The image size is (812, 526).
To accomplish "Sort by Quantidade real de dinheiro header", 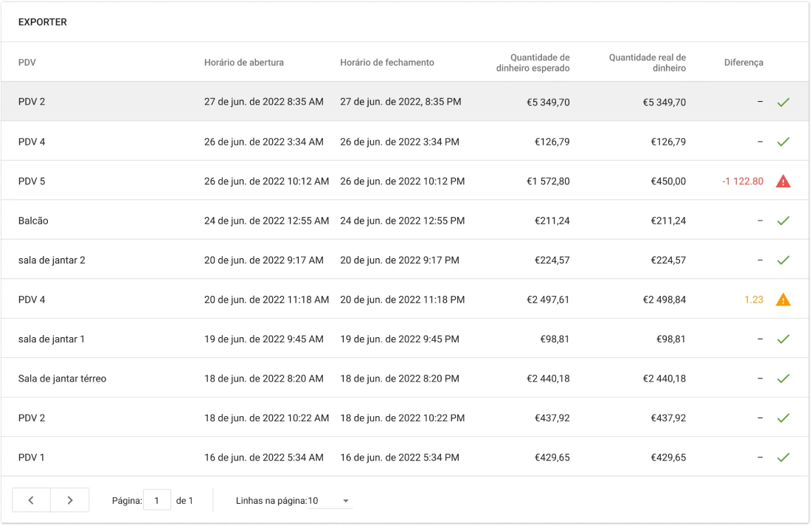I will pos(647,63).
